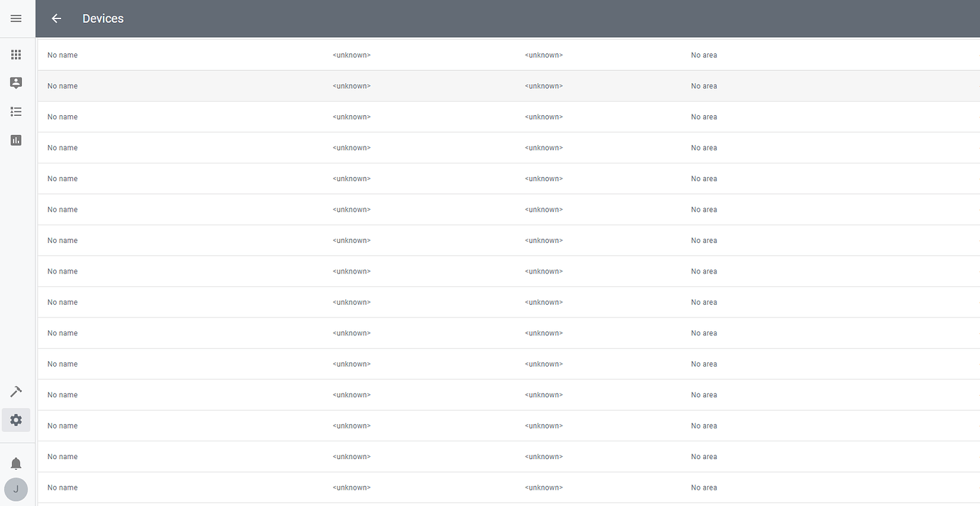980x506 pixels.
Task: Expand the sidebar with the hamburger menu
Action: (x=16, y=18)
